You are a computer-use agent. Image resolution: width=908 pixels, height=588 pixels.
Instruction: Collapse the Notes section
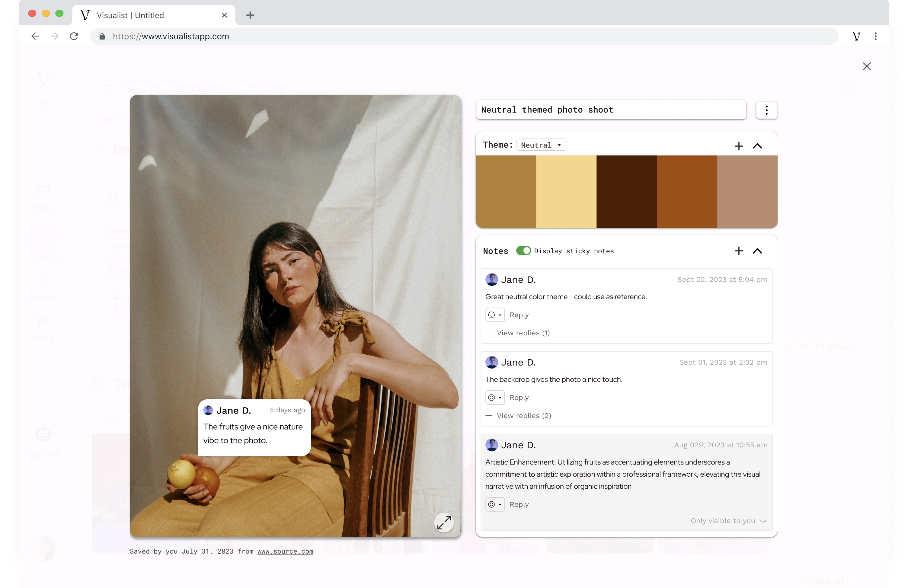757,251
